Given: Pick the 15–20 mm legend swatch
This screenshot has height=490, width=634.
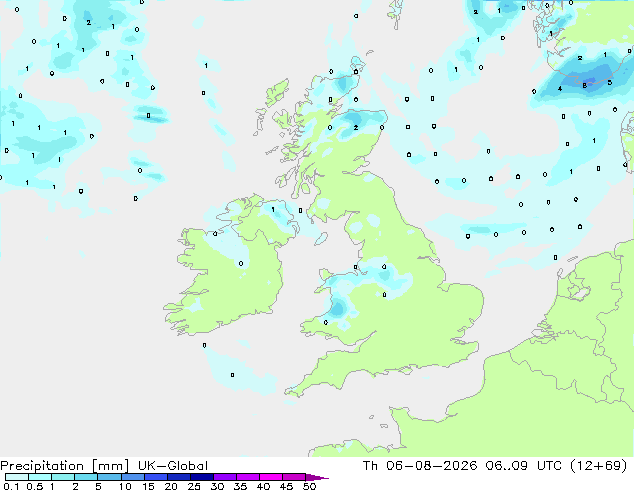Looking at the screenshot, I should tap(156, 477).
